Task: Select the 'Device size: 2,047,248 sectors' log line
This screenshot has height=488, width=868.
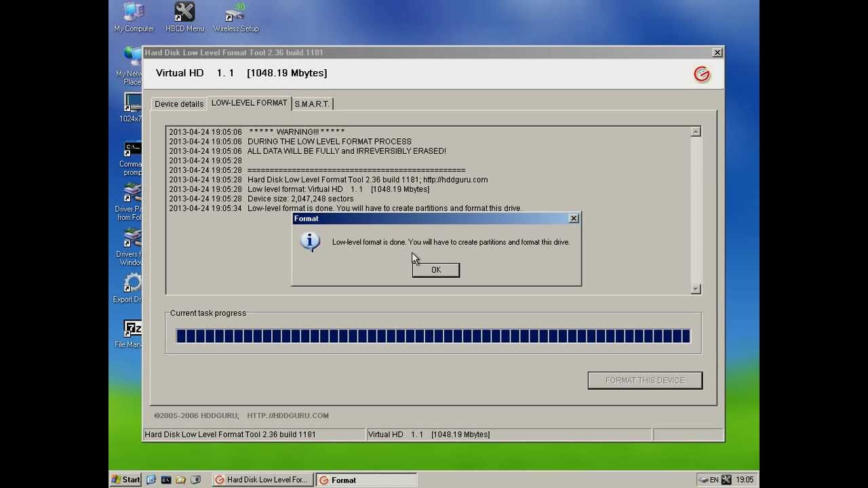Action: click(261, 199)
